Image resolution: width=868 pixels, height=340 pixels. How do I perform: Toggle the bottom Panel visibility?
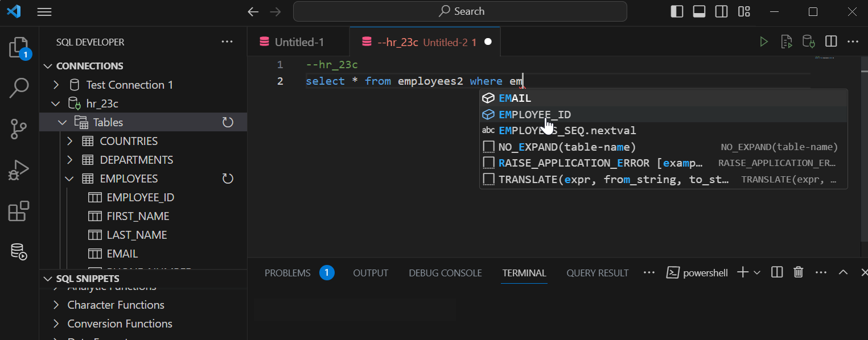tap(699, 11)
